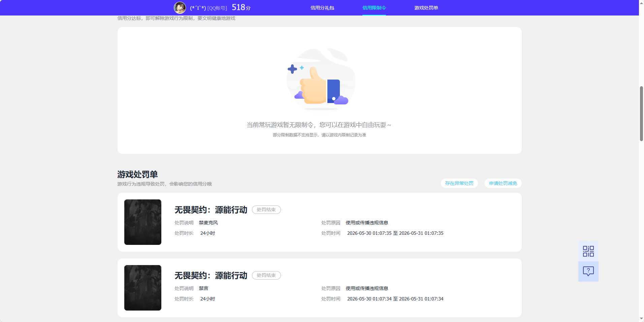Click the 游戏处罚单 section heading

coord(137,174)
